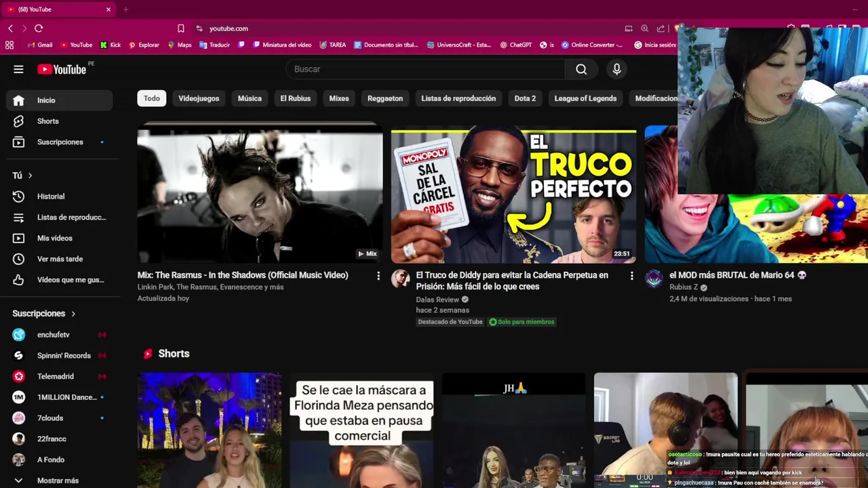Screen dimensions: 868x488
Task: Click the YouTube logo
Action: [61, 69]
